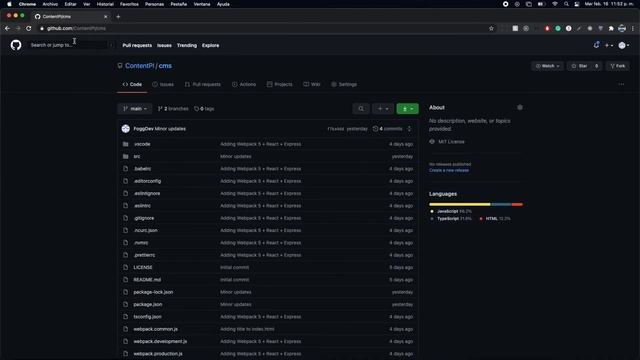This screenshot has height=360, width=640.
Task: Open the .vscode folder
Action: pyautogui.click(x=142, y=144)
